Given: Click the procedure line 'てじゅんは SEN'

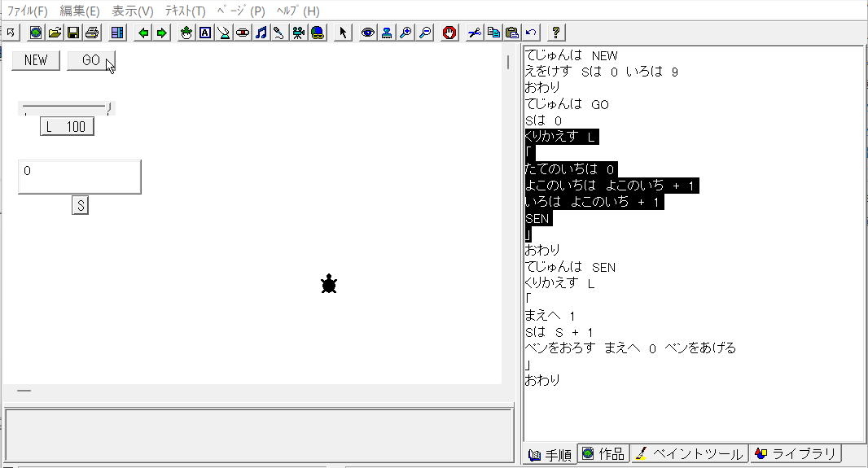Looking at the screenshot, I should tap(570, 267).
